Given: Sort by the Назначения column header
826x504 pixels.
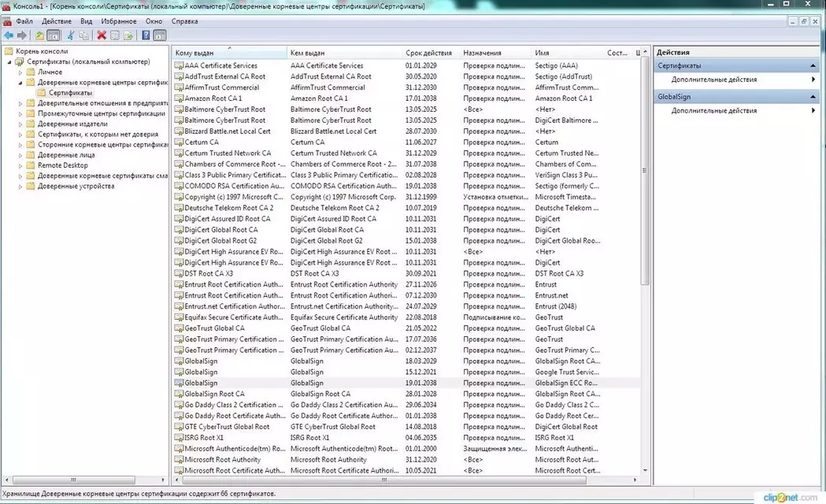Looking at the screenshot, I should (496, 53).
